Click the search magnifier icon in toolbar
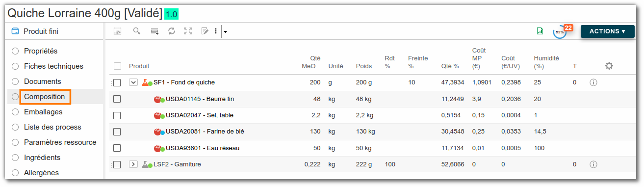 pos(137,31)
